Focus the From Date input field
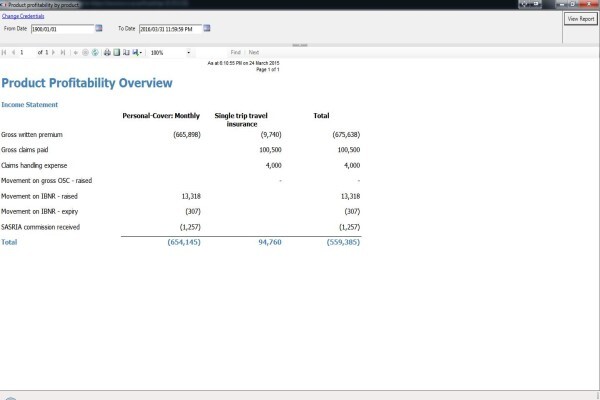 [x=62, y=29]
